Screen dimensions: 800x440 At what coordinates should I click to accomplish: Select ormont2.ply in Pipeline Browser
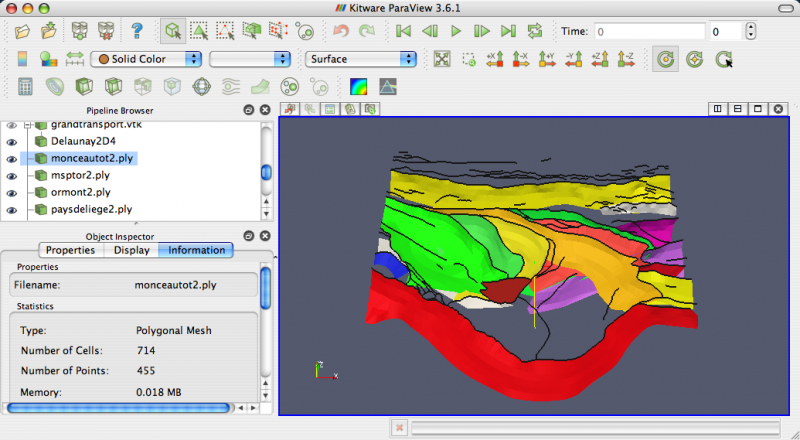point(80,192)
